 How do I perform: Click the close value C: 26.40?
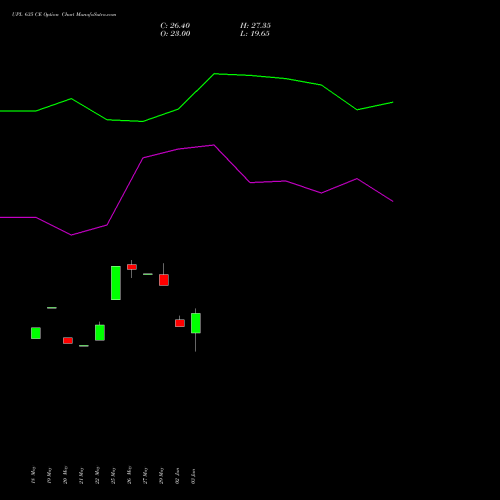[x=175, y=26]
